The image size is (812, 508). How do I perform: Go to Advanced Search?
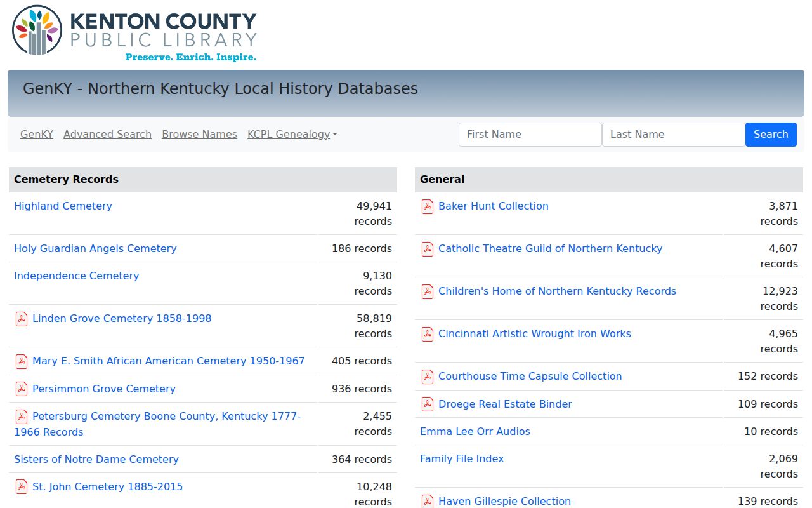[107, 134]
